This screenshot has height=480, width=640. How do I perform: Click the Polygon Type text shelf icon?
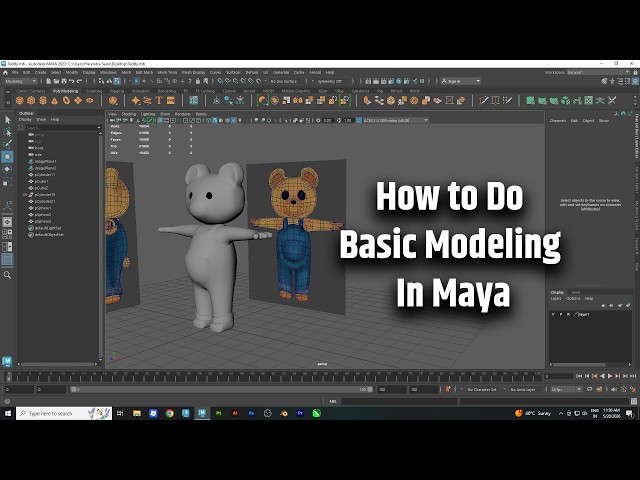click(159, 100)
